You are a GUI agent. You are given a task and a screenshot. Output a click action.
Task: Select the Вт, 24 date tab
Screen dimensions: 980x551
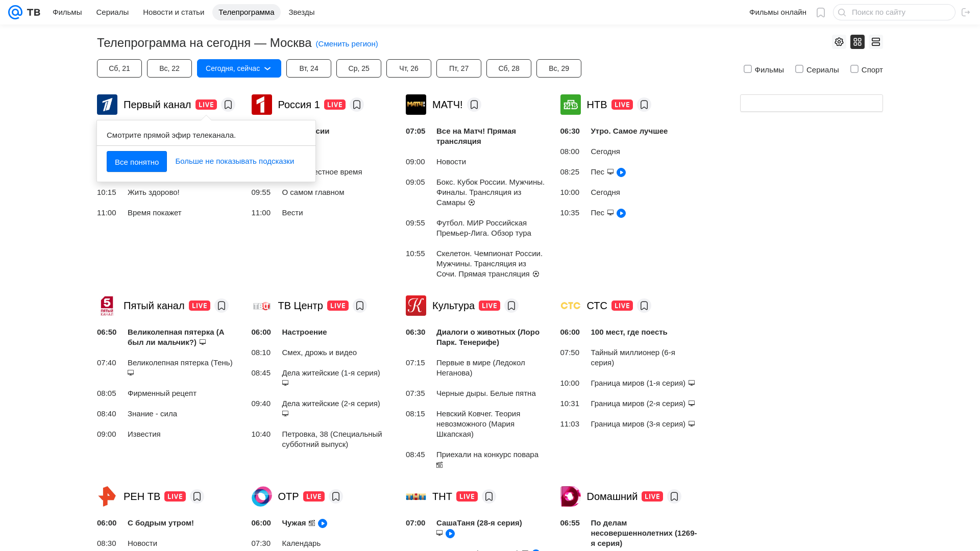(309, 68)
